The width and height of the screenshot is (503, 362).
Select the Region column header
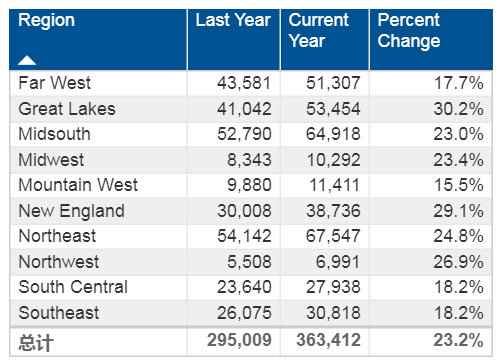pyautogui.click(x=98, y=39)
